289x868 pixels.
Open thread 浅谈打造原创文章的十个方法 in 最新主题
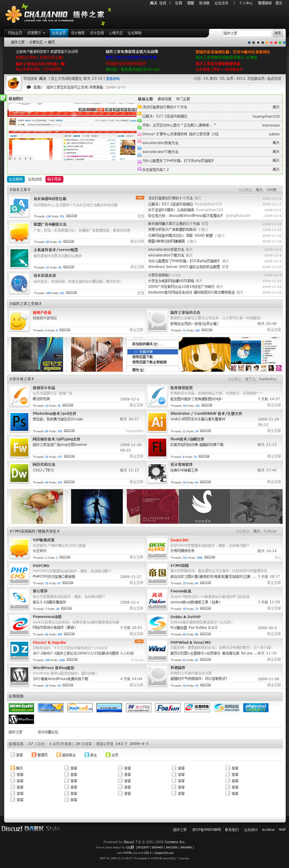165,107
